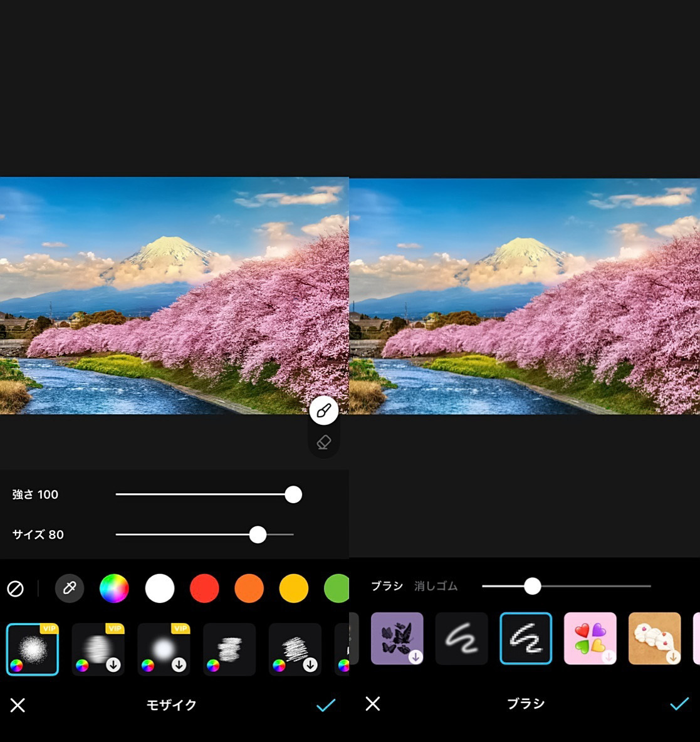Choose the four-heart clover brush
Screen dimensions: 700x742
pos(590,638)
